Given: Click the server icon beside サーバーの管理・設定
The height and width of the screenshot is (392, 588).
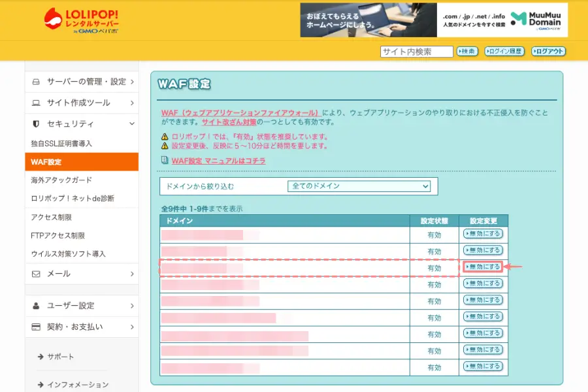Looking at the screenshot, I should 36,82.
